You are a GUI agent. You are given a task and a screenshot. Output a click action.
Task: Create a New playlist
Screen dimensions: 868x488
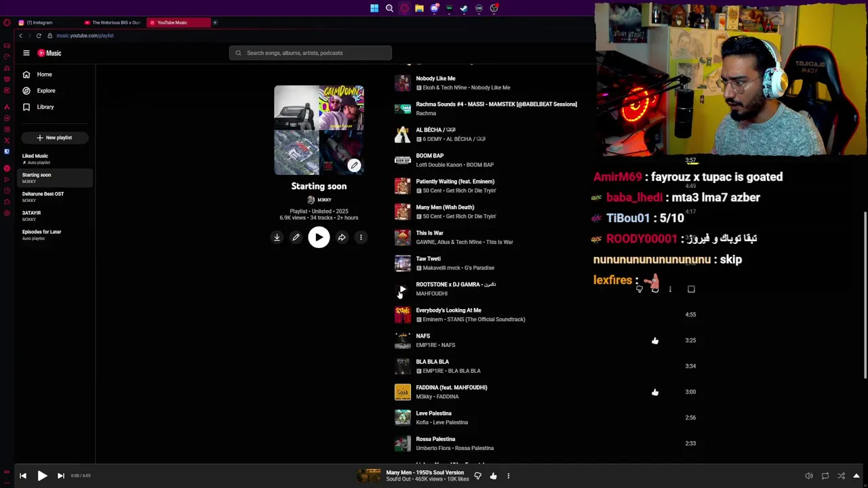pos(54,138)
